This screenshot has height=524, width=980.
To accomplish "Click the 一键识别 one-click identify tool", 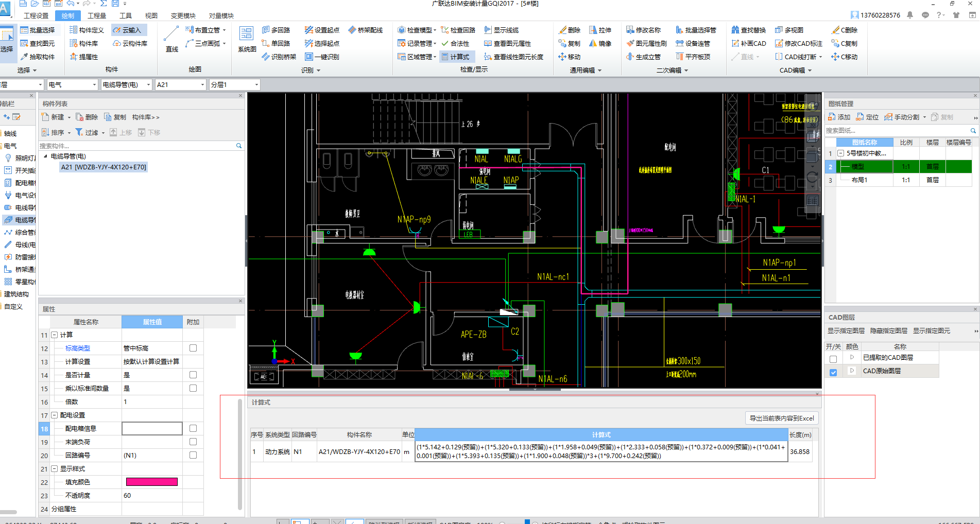I will point(322,57).
